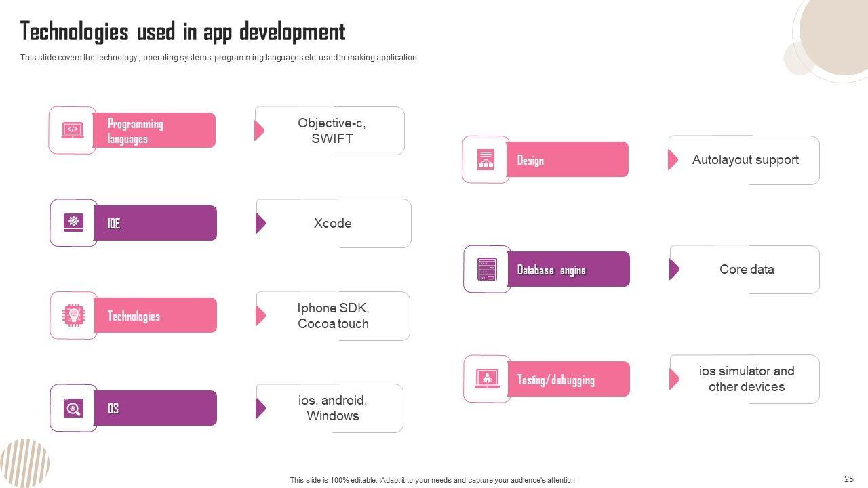Viewport: 868px width, 488px height.
Task: Click the code laptop icon for Programming languages
Action: click(73, 129)
